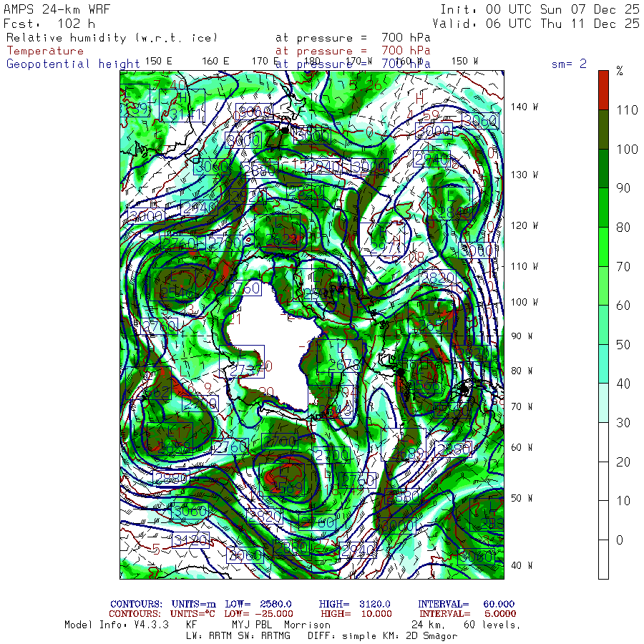Click the '20' color bar label
The height and width of the screenshot is (644, 644).
coord(623,462)
